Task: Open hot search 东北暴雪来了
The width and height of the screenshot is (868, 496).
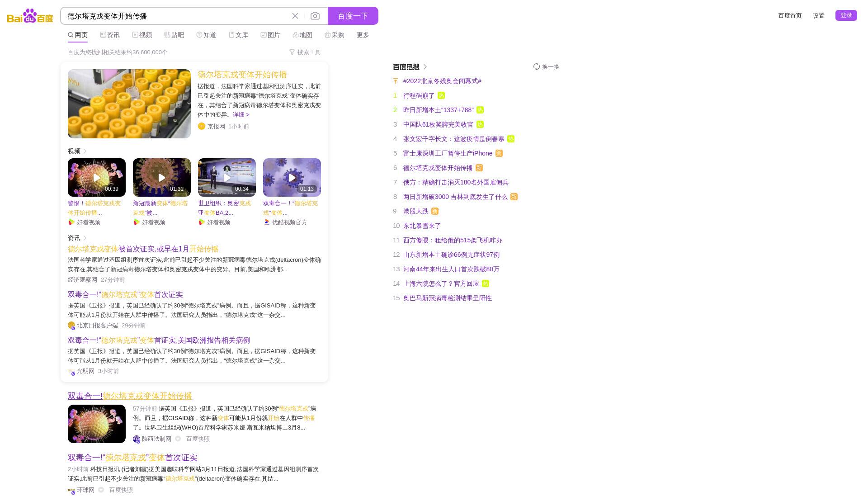Action: [x=422, y=226]
